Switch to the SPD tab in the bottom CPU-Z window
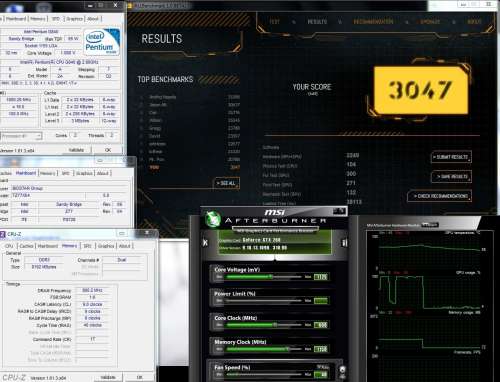Viewport: 500px width, 382px height. [87, 246]
